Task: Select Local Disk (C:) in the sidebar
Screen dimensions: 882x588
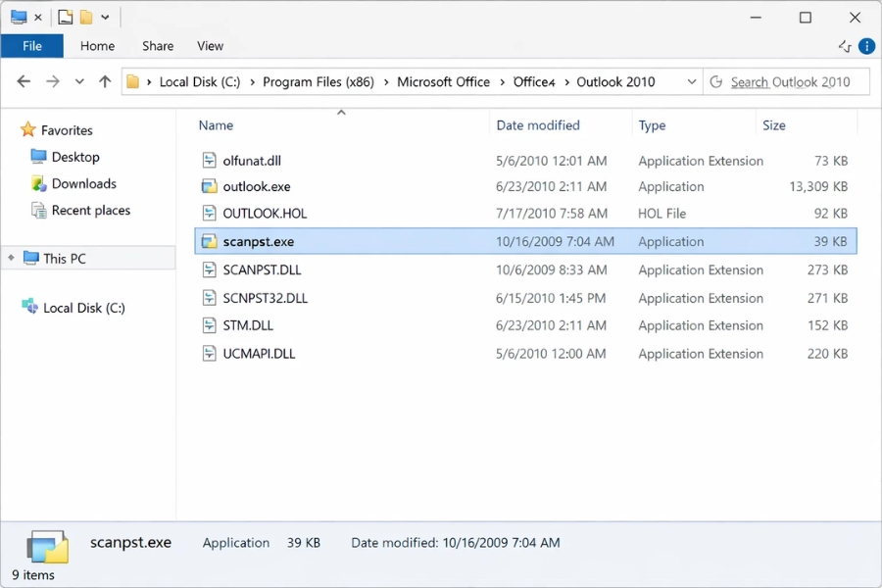Action: (x=85, y=307)
